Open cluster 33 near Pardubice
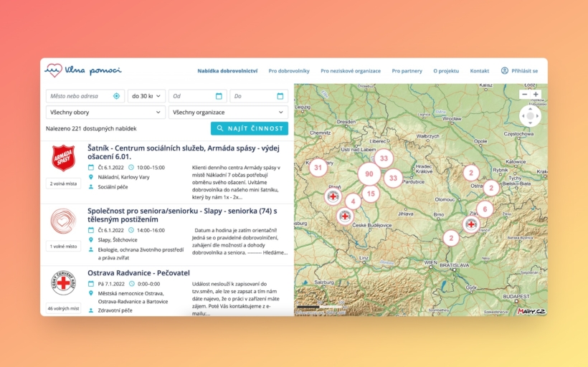This screenshot has width=588, height=367. pyautogui.click(x=393, y=178)
